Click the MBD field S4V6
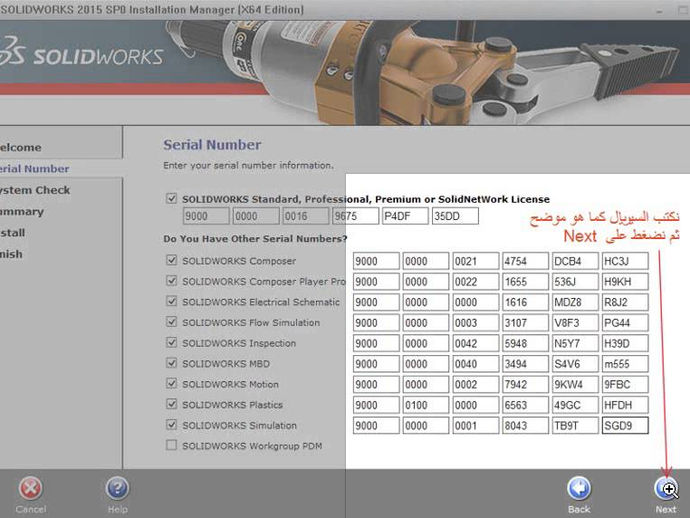Screen dimensions: 690x518 click(575, 364)
